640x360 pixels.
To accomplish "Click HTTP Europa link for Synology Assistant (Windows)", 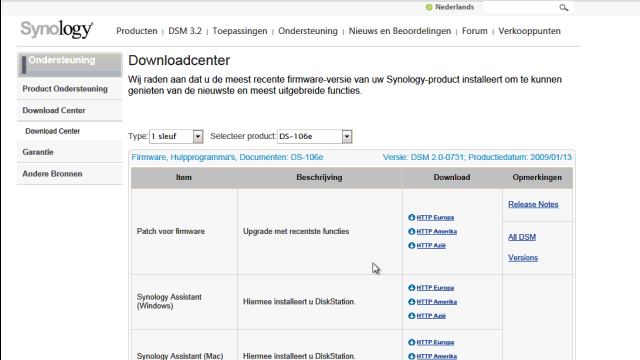I will pyautogui.click(x=435, y=288).
